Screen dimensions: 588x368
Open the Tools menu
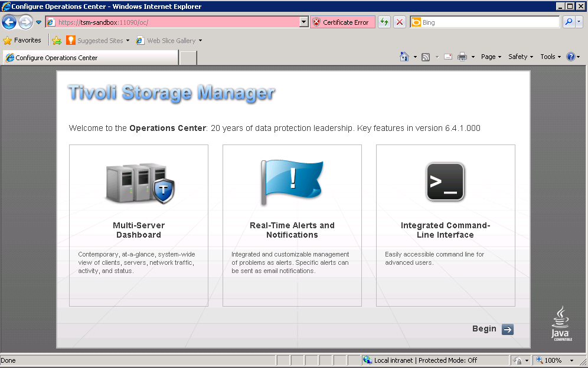550,57
